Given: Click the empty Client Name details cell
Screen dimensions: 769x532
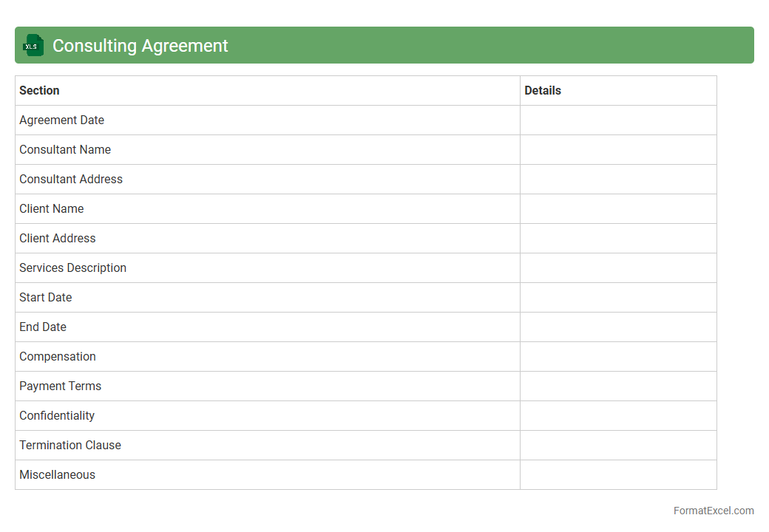Looking at the screenshot, I should tap(618, 208).
